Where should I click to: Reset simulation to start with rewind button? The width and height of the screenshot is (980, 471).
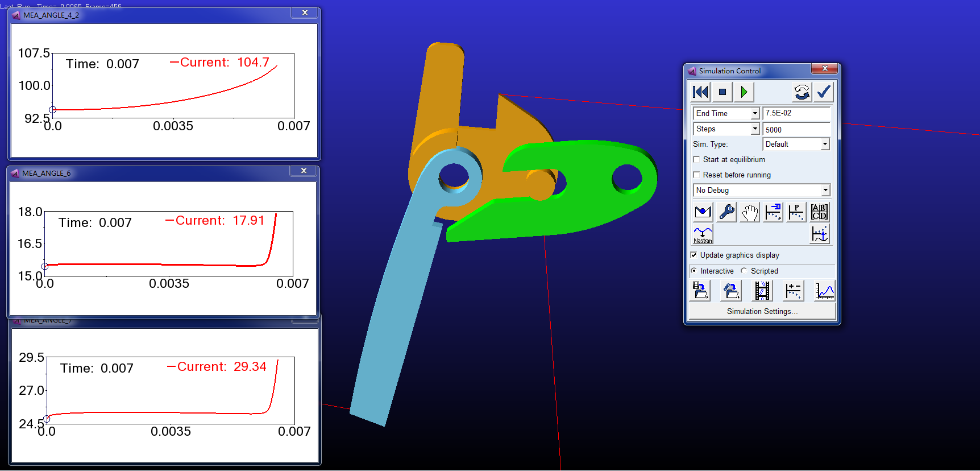tap(700, 92)
